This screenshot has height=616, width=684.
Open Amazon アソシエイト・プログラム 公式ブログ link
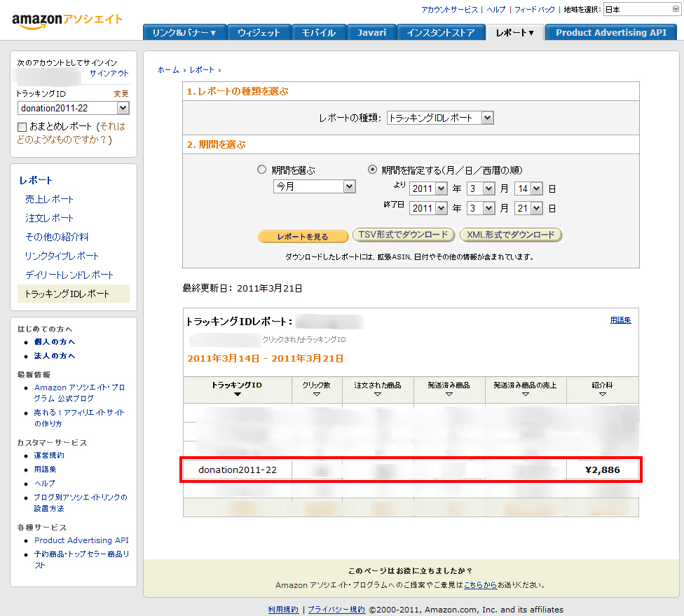pyautogui.click(x=80, y=392)
